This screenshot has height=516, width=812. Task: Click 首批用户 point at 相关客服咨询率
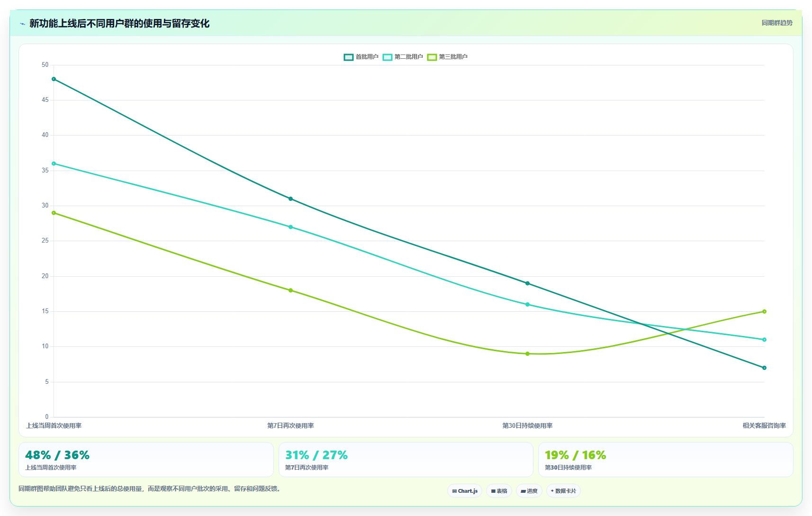click(764, 368)
